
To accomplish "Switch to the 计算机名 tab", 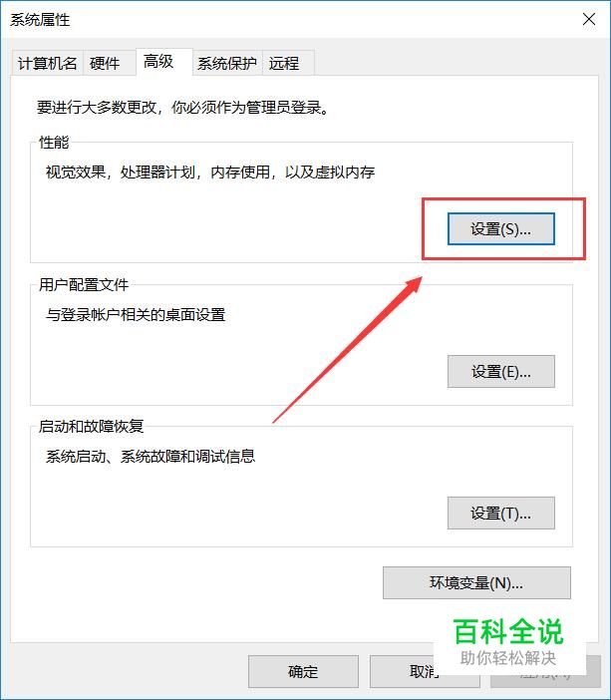I will pos(47,63).
